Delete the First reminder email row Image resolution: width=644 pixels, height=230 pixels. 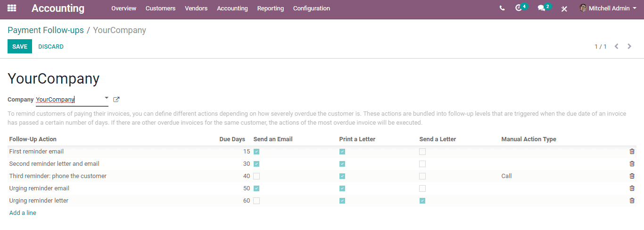click(632, 152)
